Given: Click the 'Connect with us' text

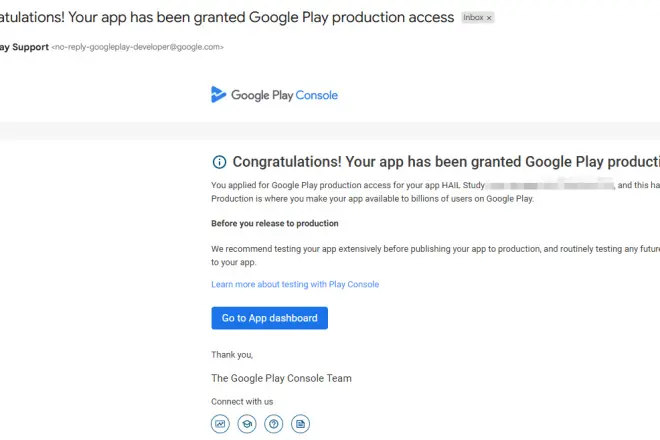Looking at the screenshot, I should click(242, 401).
